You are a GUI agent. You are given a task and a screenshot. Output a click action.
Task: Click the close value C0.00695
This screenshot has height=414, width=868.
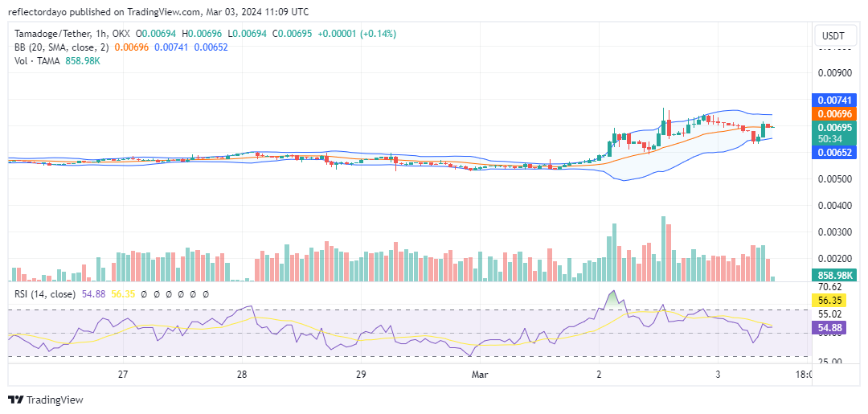click(x=291, y=34)
